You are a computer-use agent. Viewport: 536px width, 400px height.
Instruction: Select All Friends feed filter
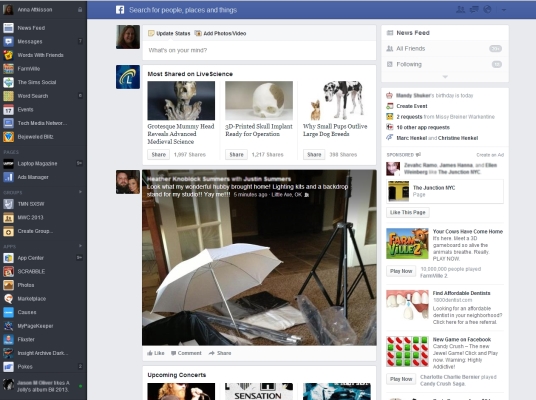(445, 49)
